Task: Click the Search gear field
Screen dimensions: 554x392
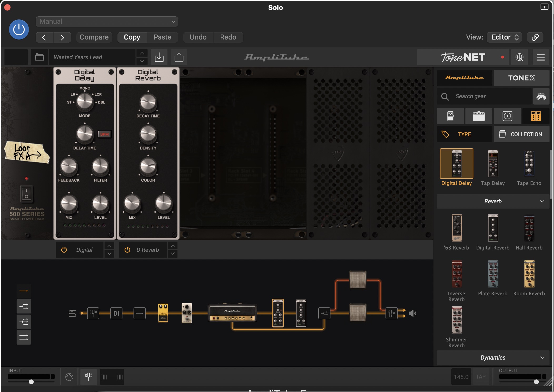Action: click(x=484, y=96)
